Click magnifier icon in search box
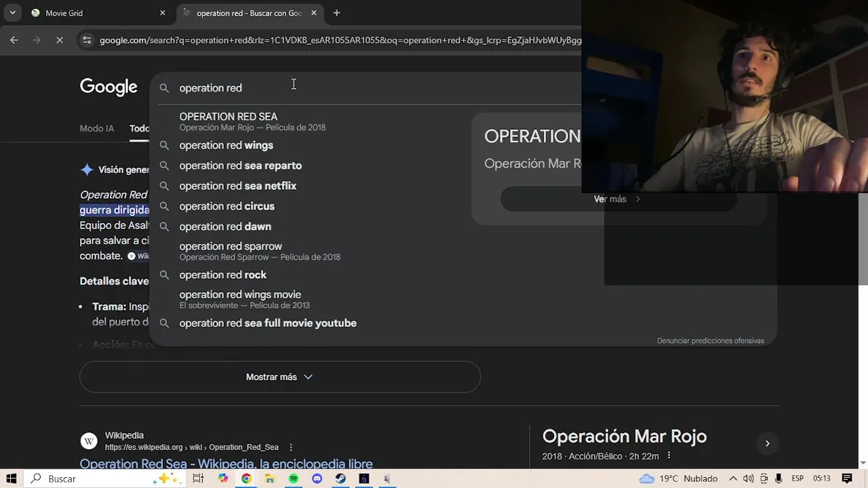Viewport: 868px width, 488px height. coord(164,88)
